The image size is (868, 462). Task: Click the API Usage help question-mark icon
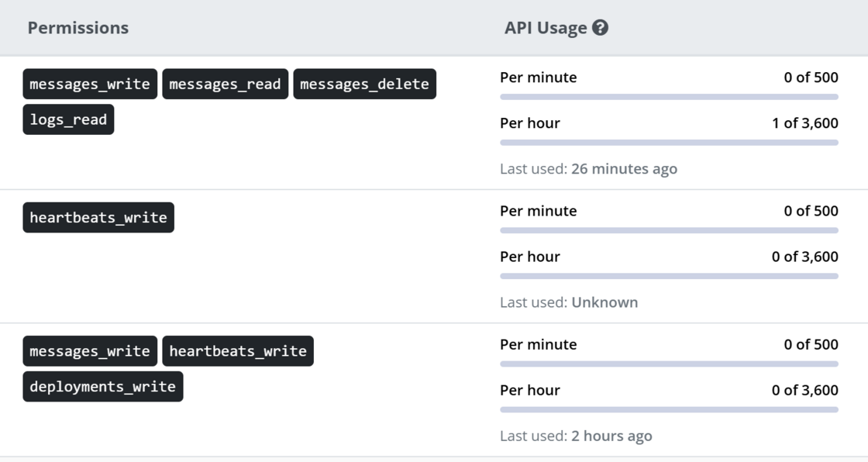[600, 28]
